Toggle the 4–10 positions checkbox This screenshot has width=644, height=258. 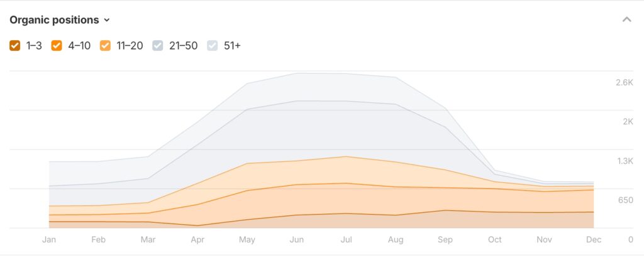click(57, 46)
